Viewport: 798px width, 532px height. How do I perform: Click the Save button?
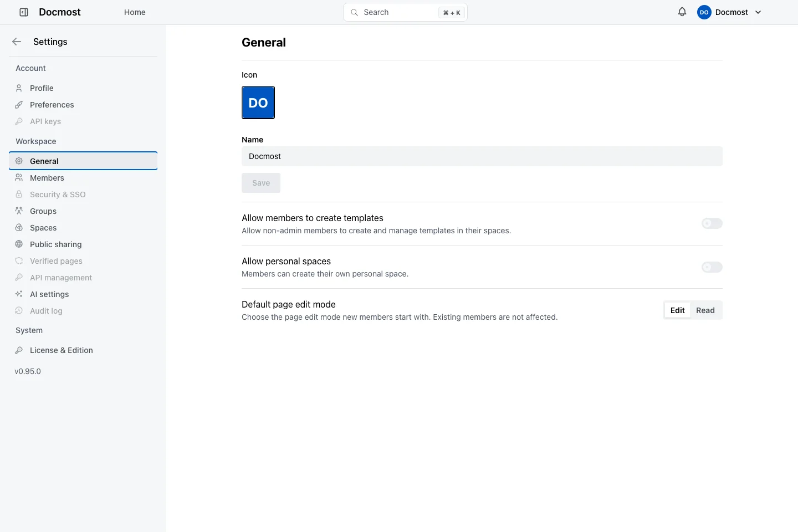click(261, 183)
